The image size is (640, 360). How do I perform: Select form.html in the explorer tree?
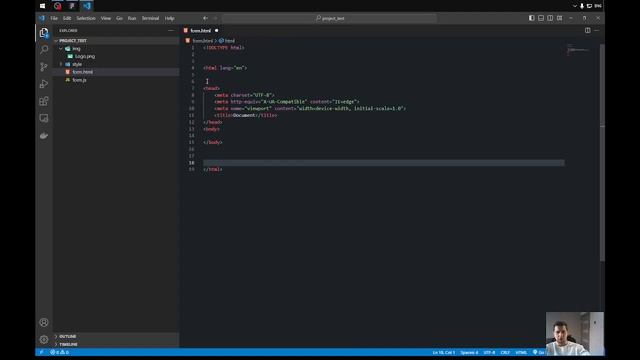[116, 72]
